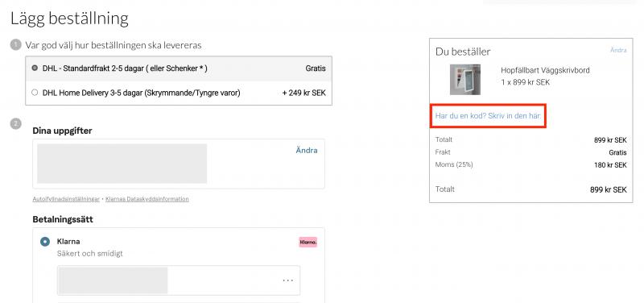Click the 'Betalningssätt' heading

(x=63, y=219)
